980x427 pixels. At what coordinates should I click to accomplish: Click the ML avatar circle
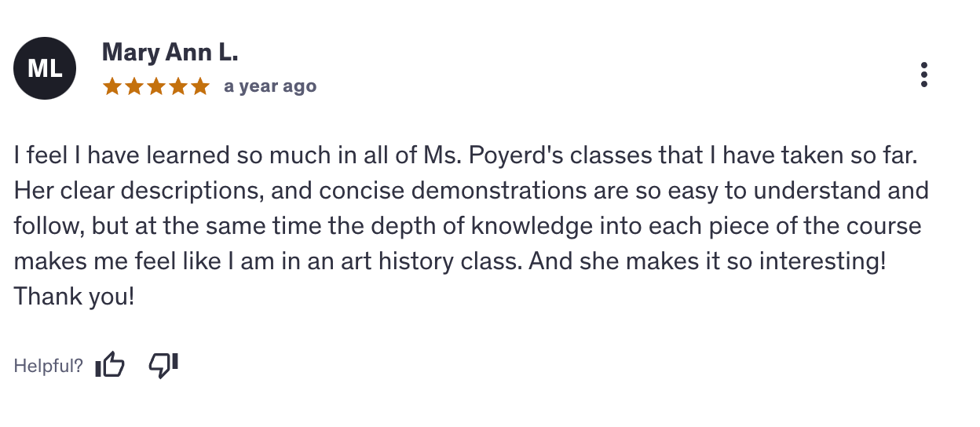click(x=45, y=69)
